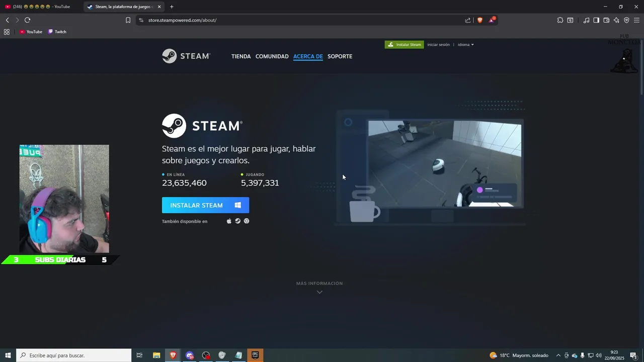Open the Brave VPN shield icon
Screen dimensions: 644x362
tap(626, 20)
